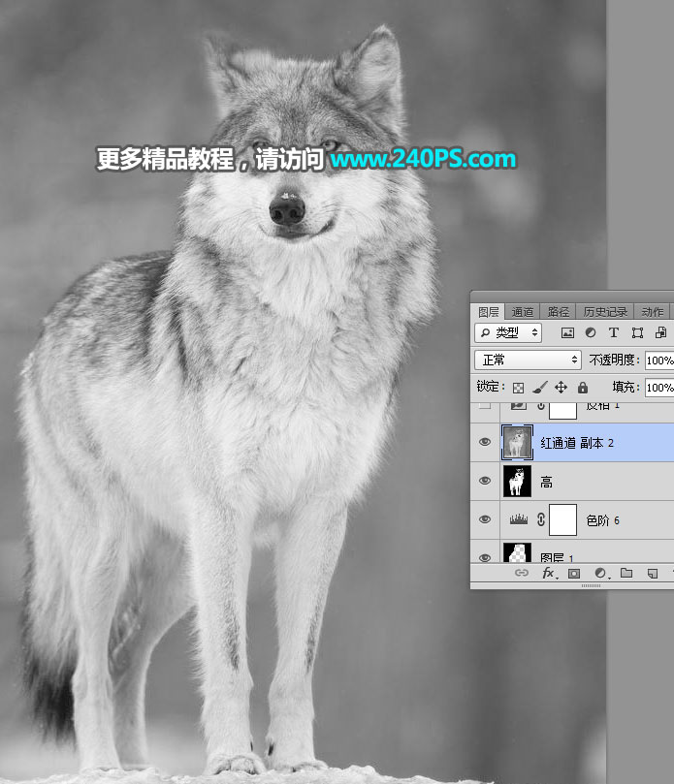Add a layer mask from bottom bar
674x784 pixels.
coord(574,574)
